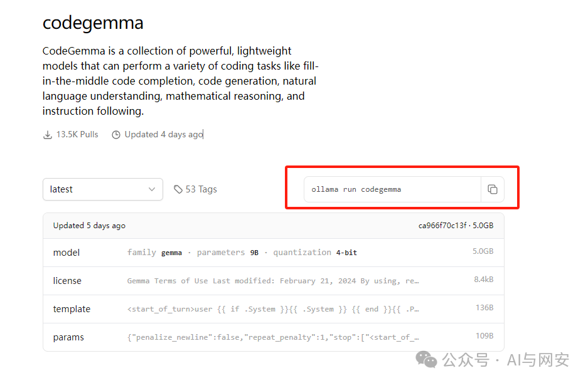588x383 pixels.
Task: Click the 8.4kB license size
Action: pos(484,280)
